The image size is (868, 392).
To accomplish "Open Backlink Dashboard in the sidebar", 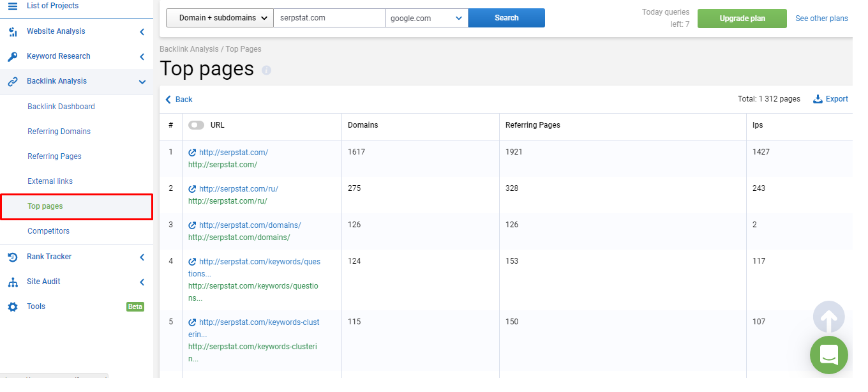I will [x=61, y=107].
